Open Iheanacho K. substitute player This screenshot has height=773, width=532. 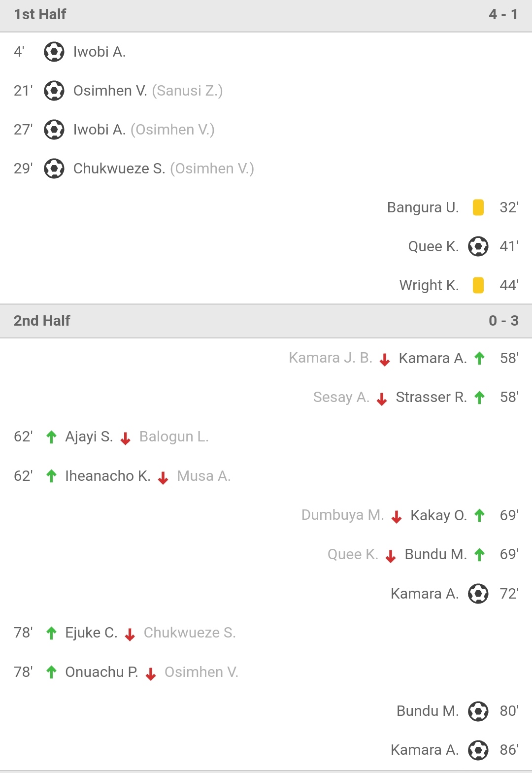108,476
